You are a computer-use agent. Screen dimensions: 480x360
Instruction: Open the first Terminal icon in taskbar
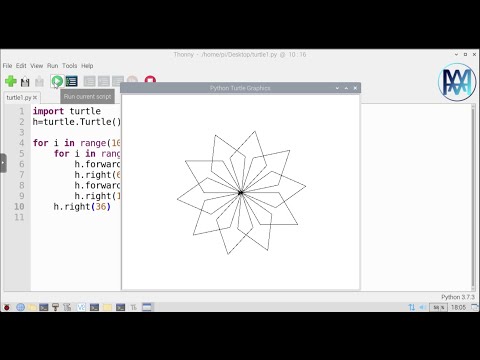click(x=44, y=307)
